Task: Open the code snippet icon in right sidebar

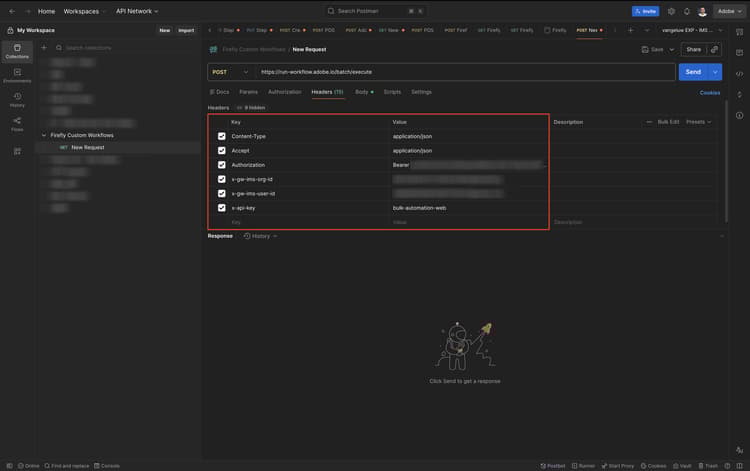Action: (739, 74)
